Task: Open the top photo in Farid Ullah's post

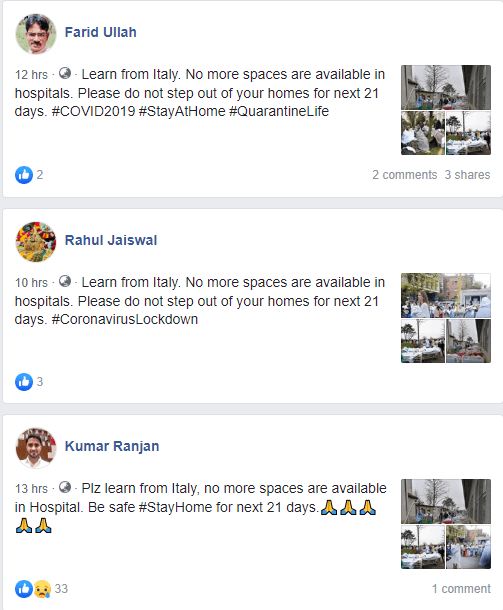Action: (446, 87)
